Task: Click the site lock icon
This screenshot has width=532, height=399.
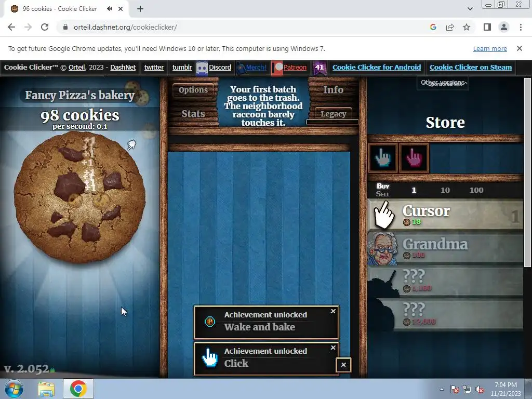Action: (65, 27)
